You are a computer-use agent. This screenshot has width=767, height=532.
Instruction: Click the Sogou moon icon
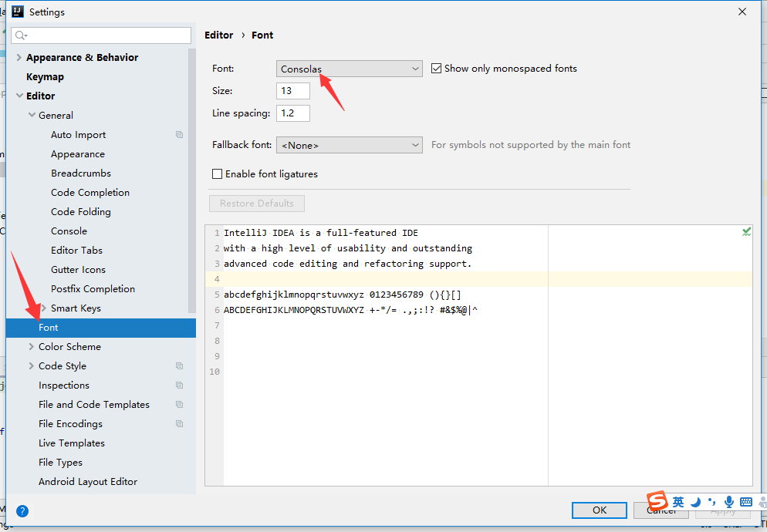click(695, 502)
